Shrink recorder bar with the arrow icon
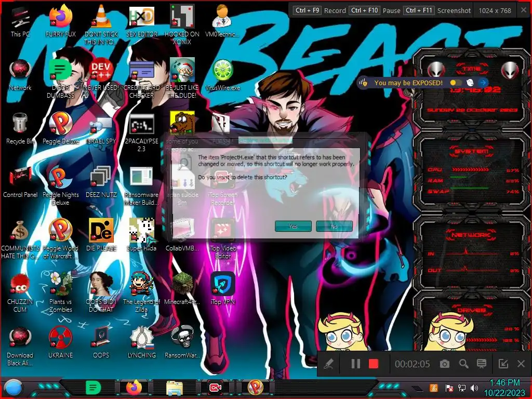 coord(503,364)
